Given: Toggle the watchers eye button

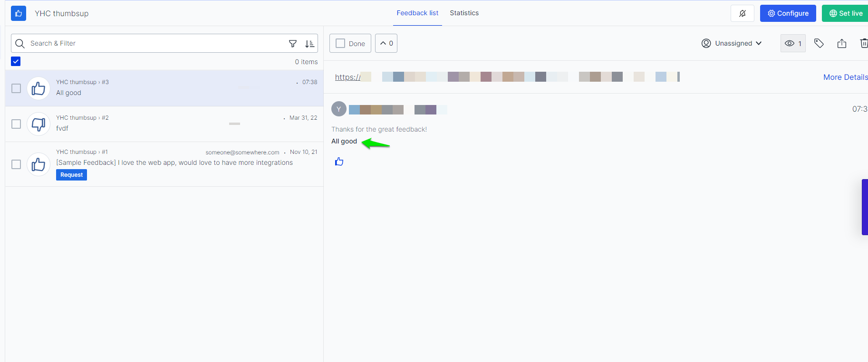Looking at the screenshot, I should [x=793, y=43].
